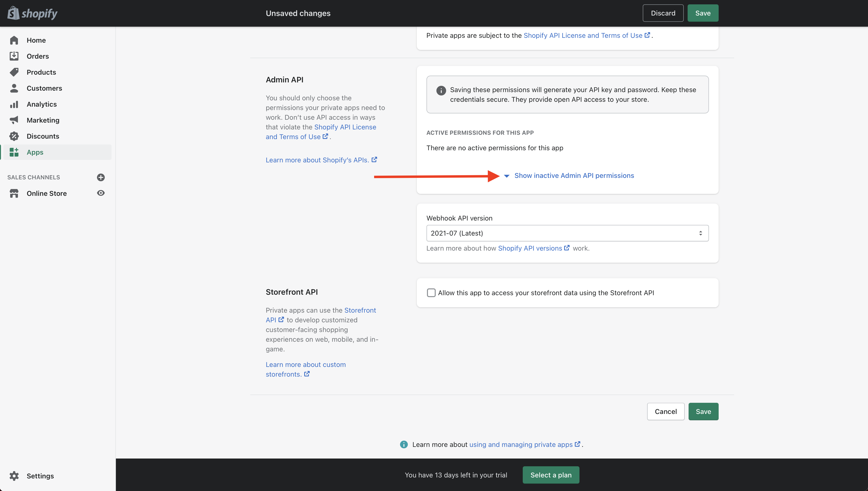
Task: Open Shopify API License link under Admin API
Action: click(321, 132)
